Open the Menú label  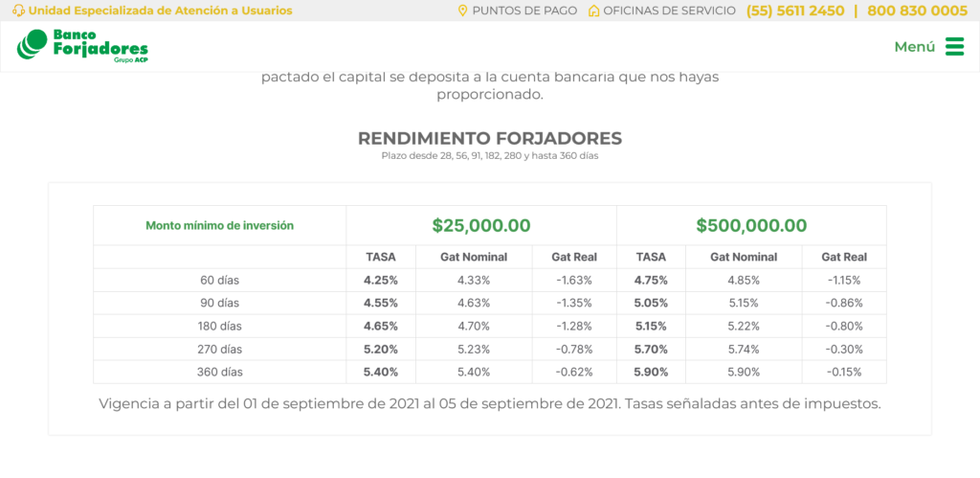[914, 47]
